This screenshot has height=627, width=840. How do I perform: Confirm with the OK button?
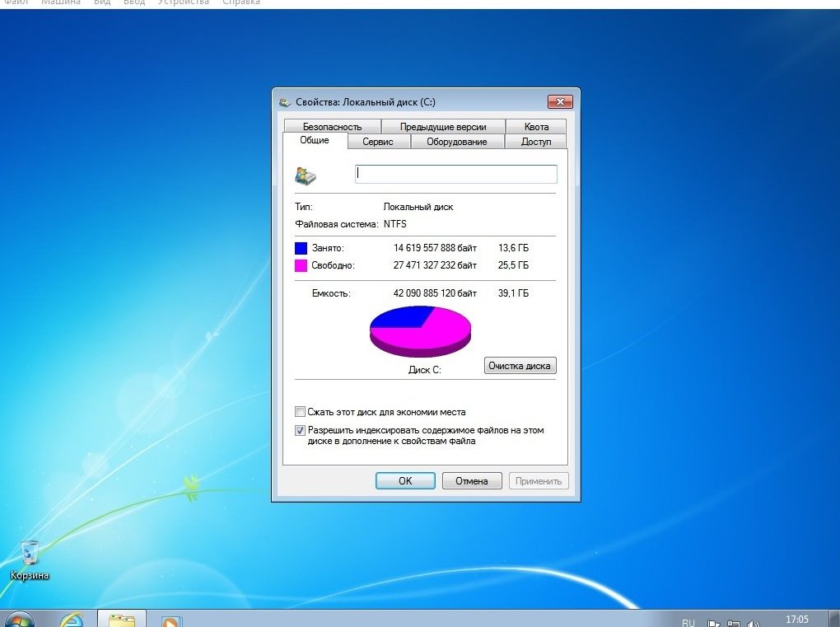(405, 480)
